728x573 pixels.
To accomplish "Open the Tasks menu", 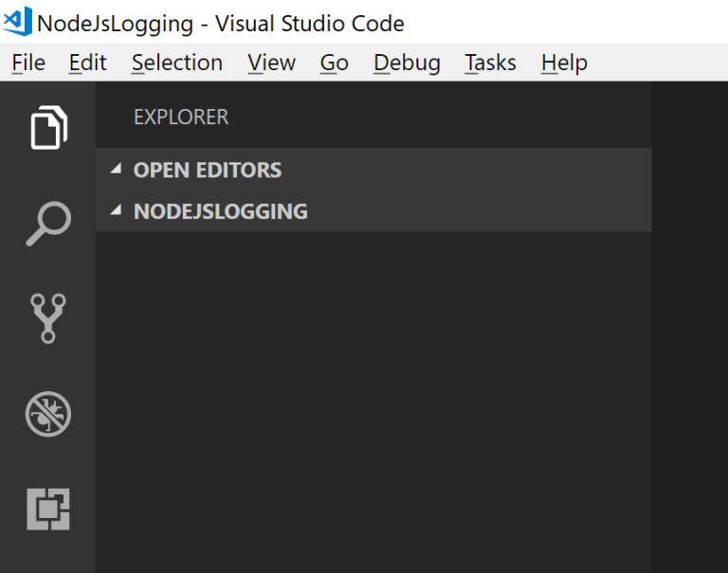I will [490, 63].
